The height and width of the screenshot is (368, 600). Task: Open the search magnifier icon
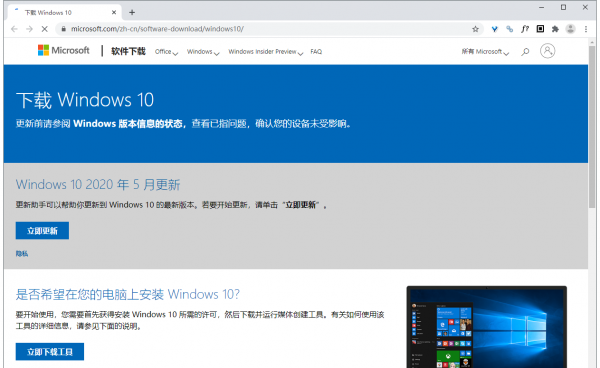pyautogui.click(x=525, y=51)
